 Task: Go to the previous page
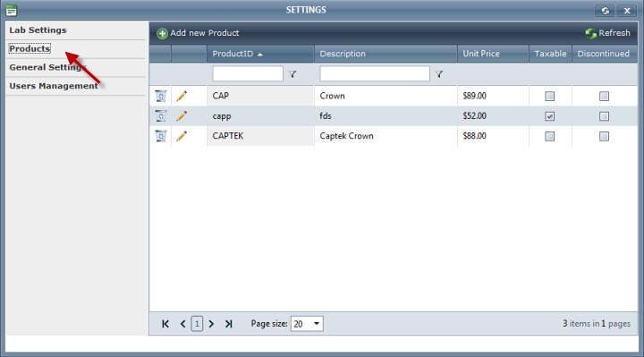182,324
